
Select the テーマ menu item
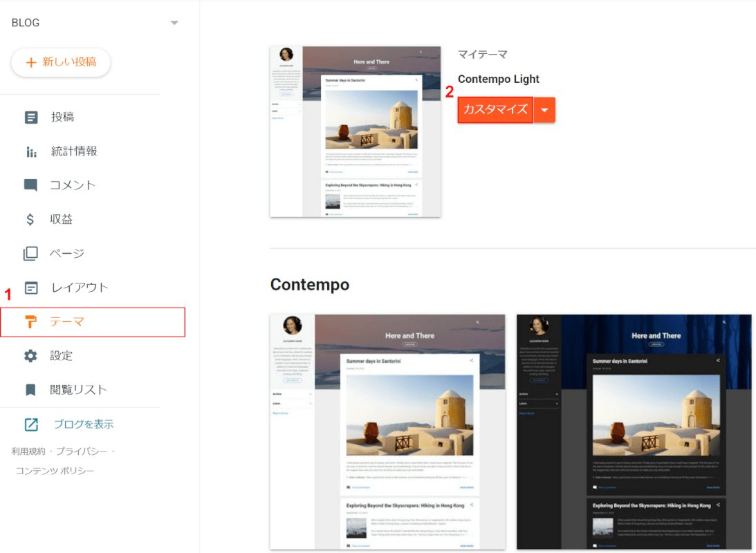[x=93, y=322]
